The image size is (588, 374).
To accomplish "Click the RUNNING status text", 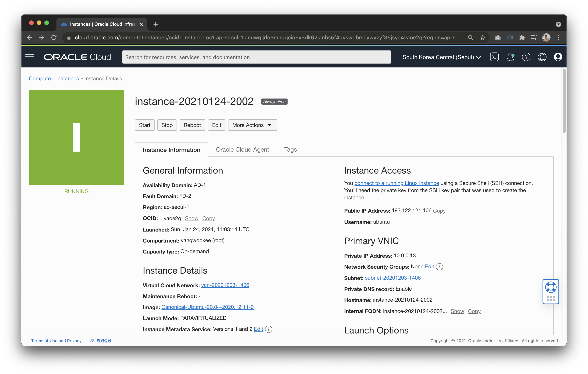I will [76, 191].
